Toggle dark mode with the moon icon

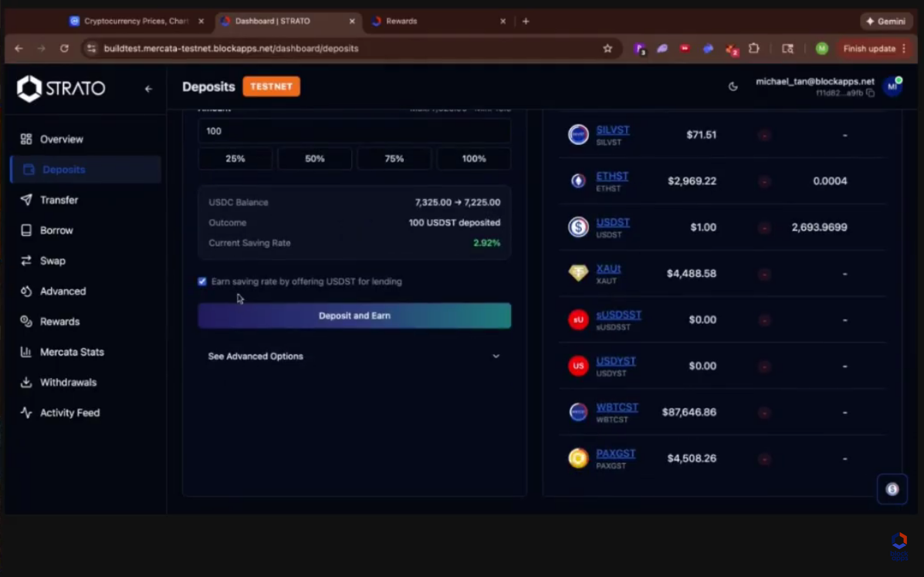[x=733, y=86]
